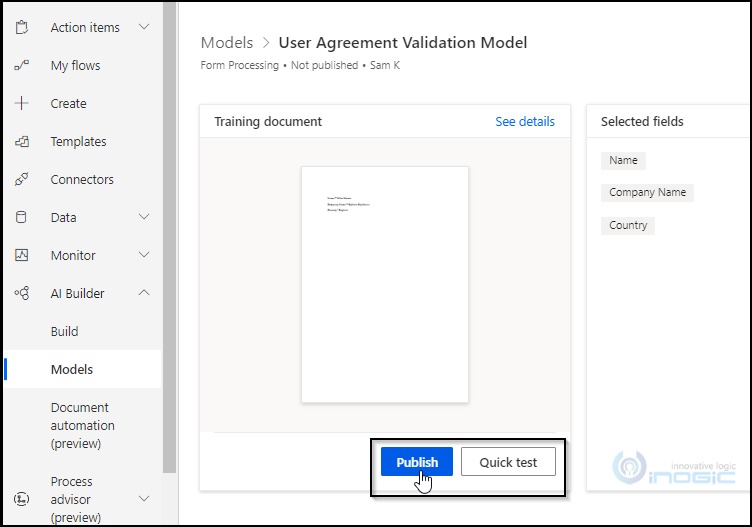Click the Action items clipboard icon
Screen dimensions: 752x527
point(22,27)
